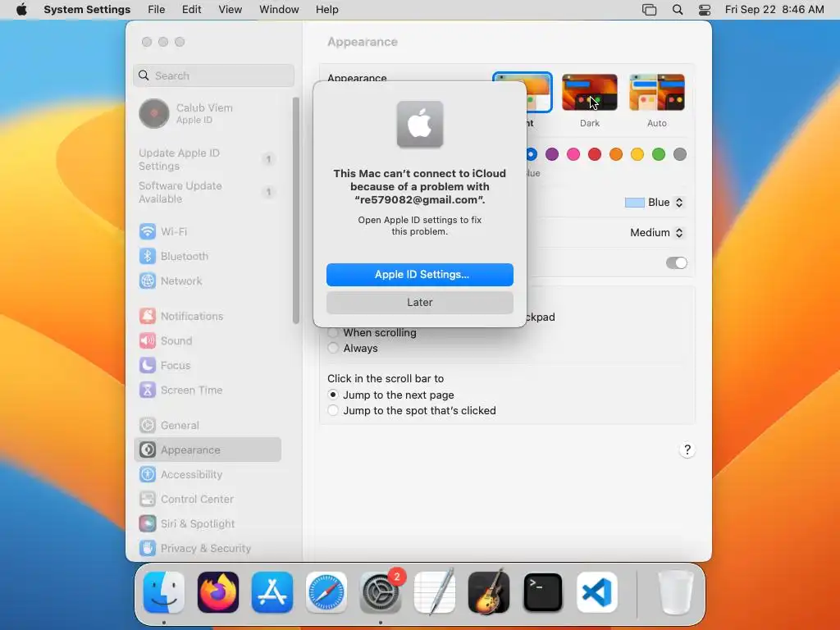
Task: Choose the Purple accent color
Action: [552, 154]
